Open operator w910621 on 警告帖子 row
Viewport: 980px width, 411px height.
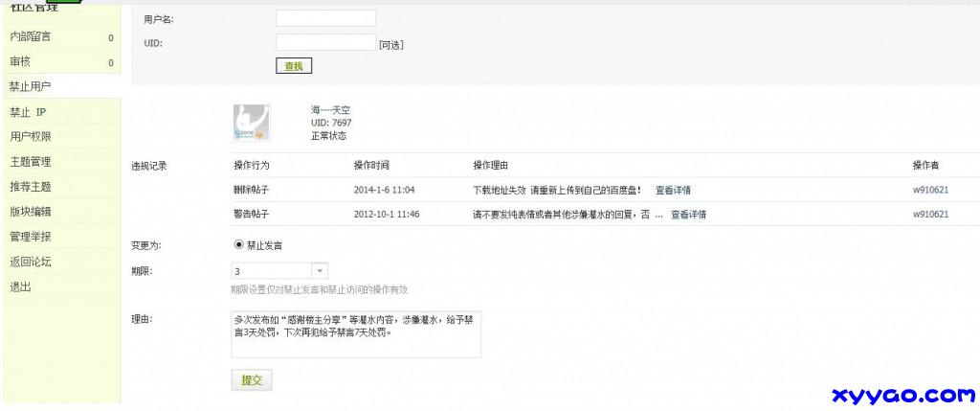click(930, 215)
